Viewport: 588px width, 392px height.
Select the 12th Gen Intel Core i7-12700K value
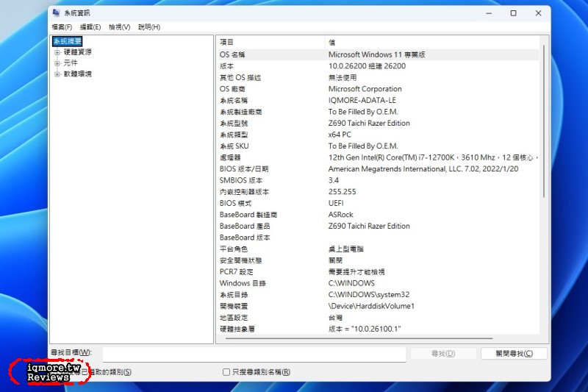click(x=434, y=157)
